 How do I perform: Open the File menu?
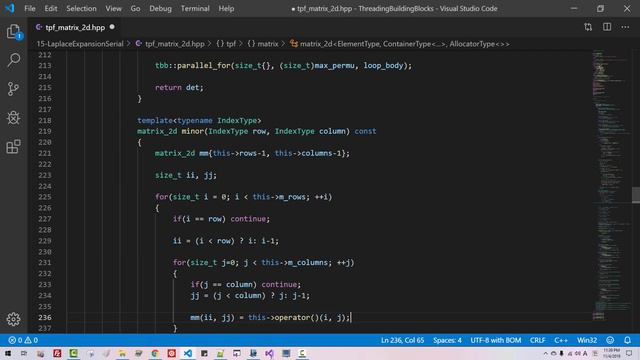[x=30, y=9]
